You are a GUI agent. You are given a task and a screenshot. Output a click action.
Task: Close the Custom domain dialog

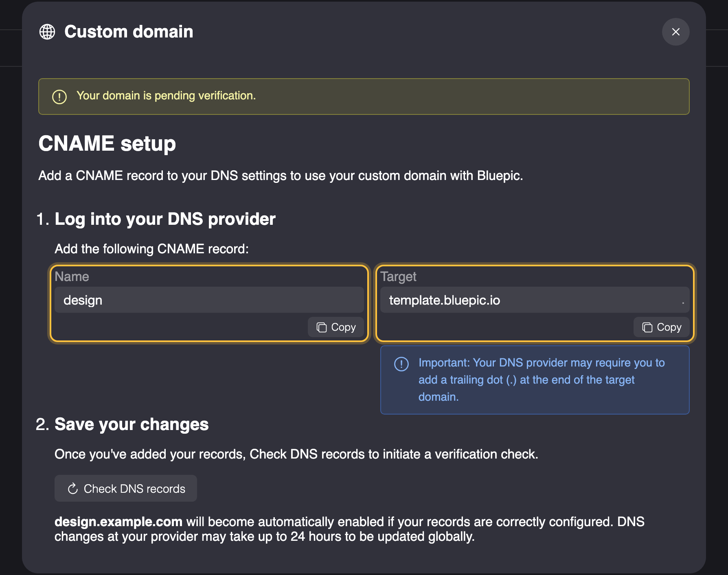tap(675, 32)
